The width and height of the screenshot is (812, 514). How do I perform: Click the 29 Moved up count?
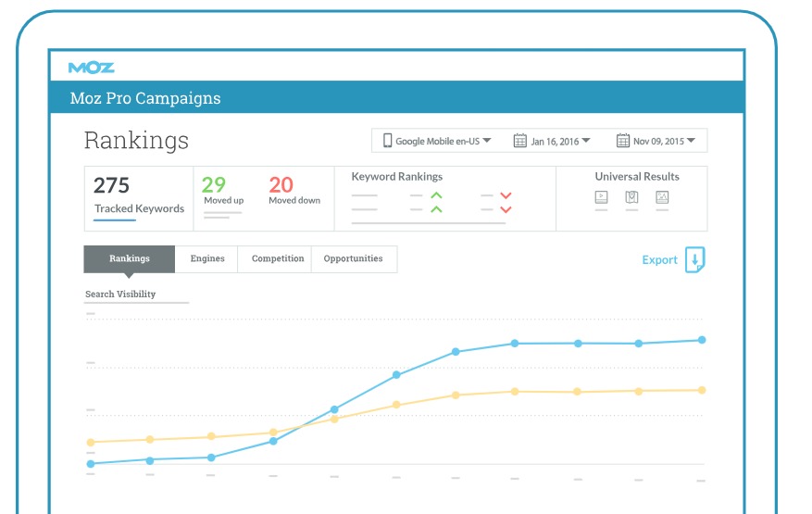(215, 185)
